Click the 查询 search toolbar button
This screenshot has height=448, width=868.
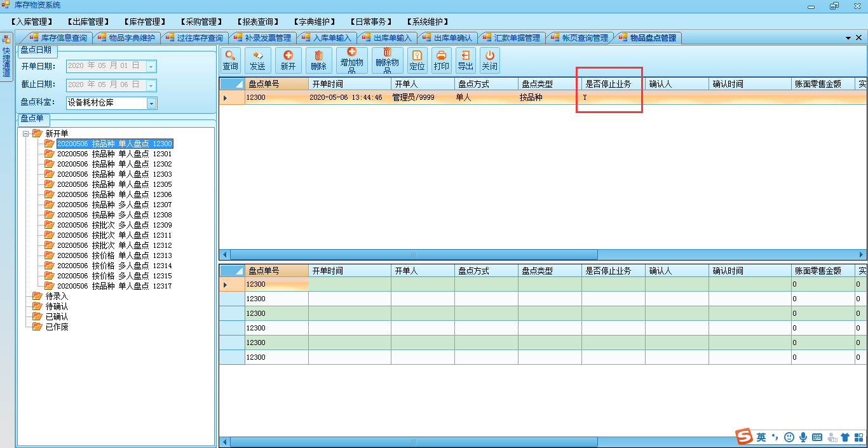(x=231, y=60)
